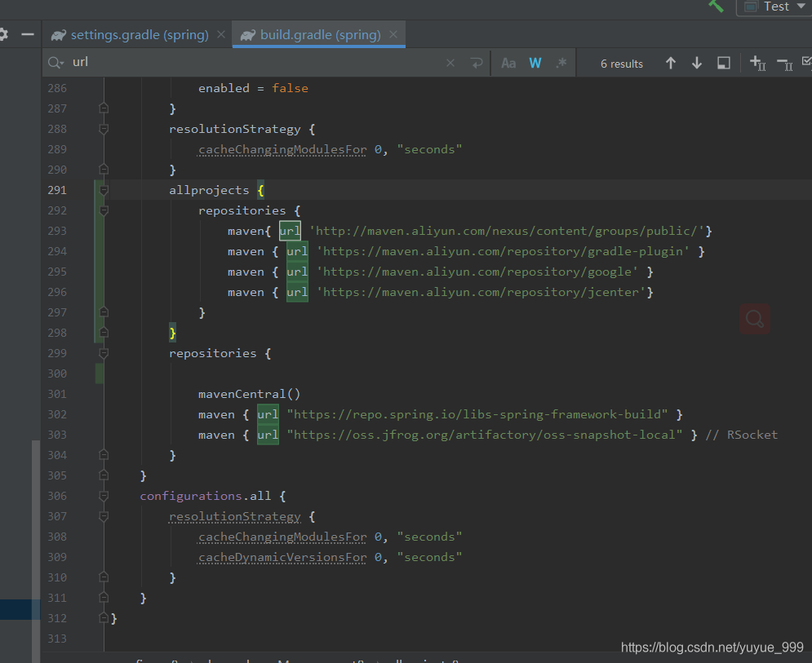
Task: Click the red magnifier floating button
Action: click(x=755, y=319)
